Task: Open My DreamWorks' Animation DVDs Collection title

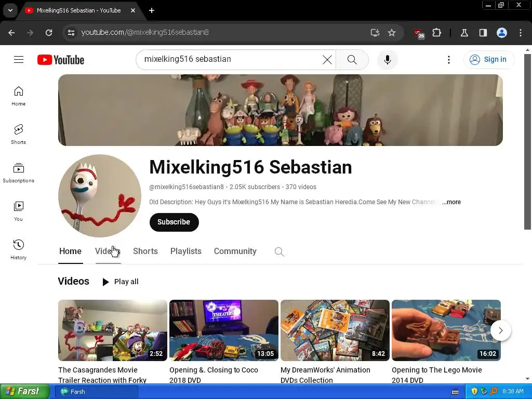Action: click(325, 375)
